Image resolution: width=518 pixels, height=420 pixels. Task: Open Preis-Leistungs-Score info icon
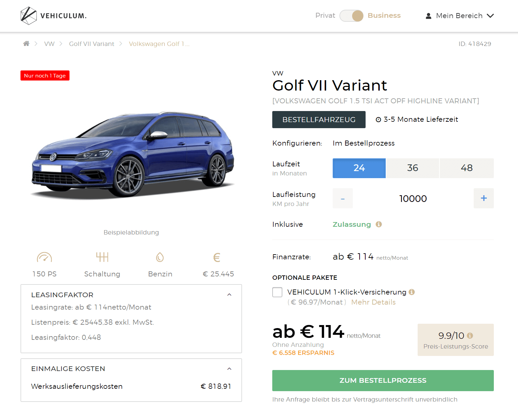[470, 335]
